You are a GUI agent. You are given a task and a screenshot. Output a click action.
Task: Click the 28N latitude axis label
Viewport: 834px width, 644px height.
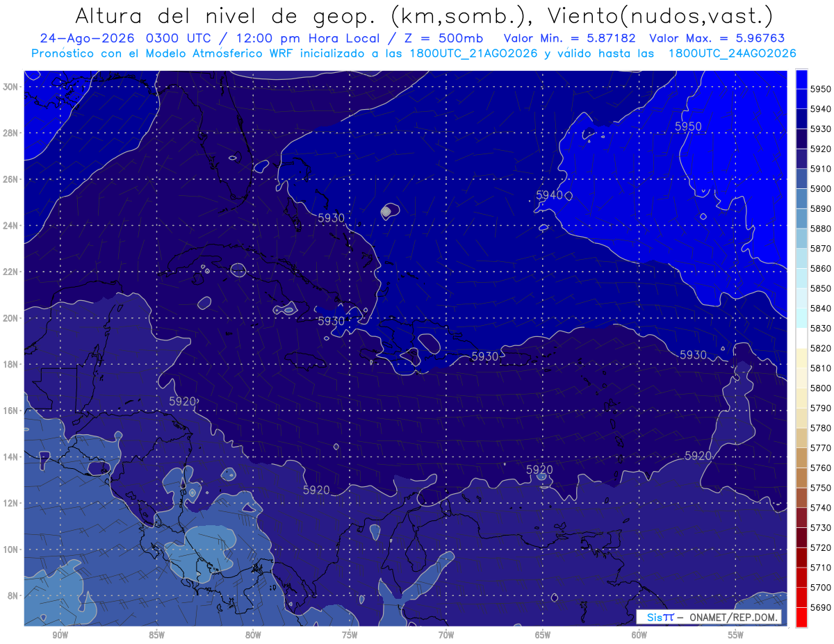tap(10, 133)
